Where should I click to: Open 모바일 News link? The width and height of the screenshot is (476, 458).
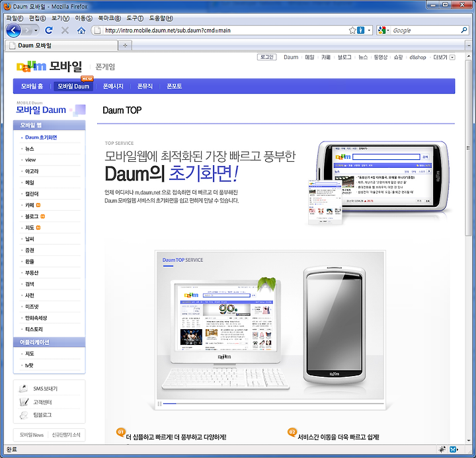pyautogui.click(x=32, y=435)
